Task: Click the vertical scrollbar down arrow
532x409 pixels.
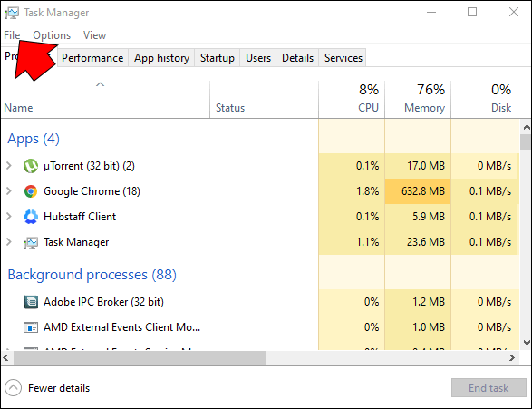Action: [x=527, y=343]
